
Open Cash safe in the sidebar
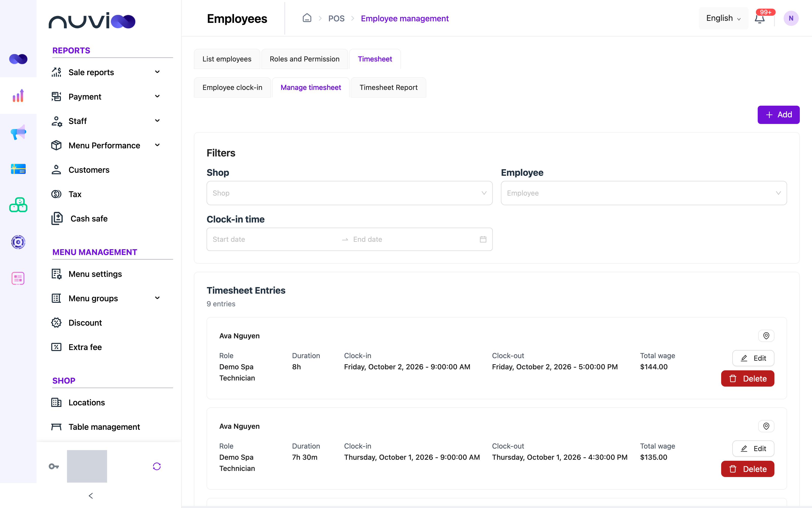tap(89, 218)
